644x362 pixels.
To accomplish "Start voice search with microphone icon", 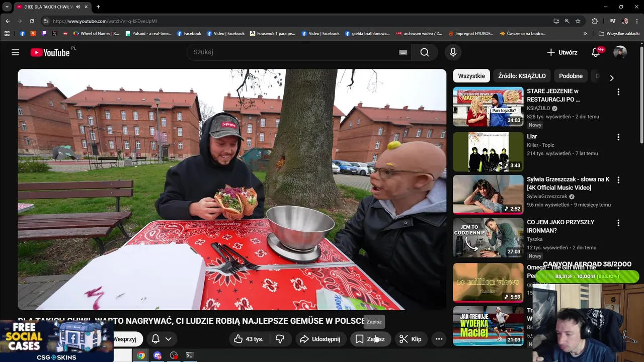I will (x=453, y=52).
